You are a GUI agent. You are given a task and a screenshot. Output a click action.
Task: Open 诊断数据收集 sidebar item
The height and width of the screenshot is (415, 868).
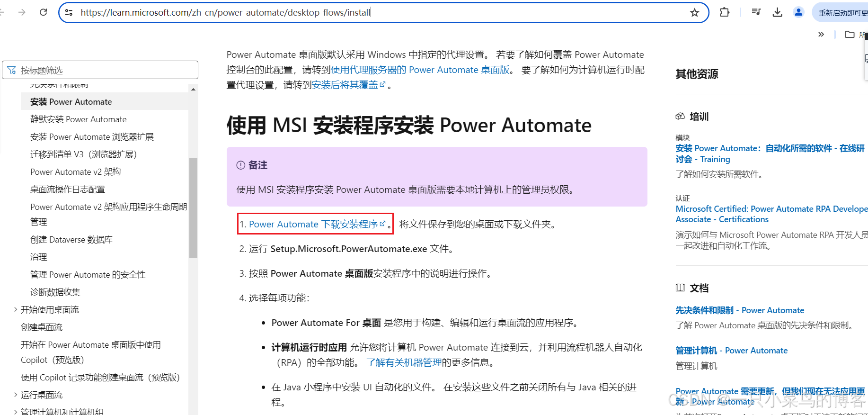[x=55, y=292]
